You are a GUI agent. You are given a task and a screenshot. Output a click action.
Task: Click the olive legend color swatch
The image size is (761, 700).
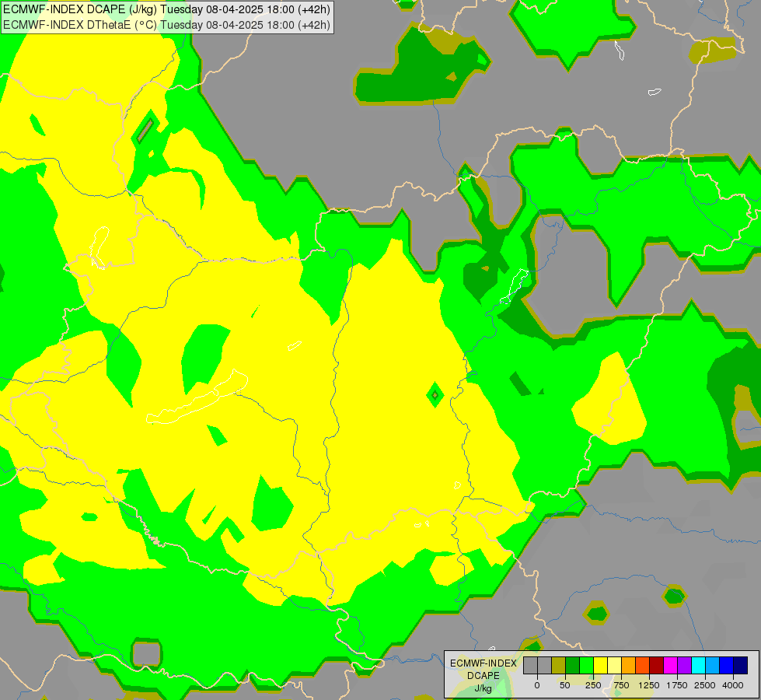click(559, 666)
